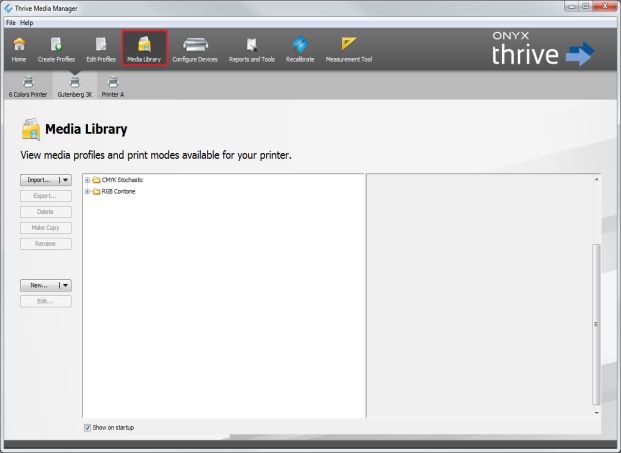621x453 pixels.
Task: Click the Rename button
Action: click(46, 244)
